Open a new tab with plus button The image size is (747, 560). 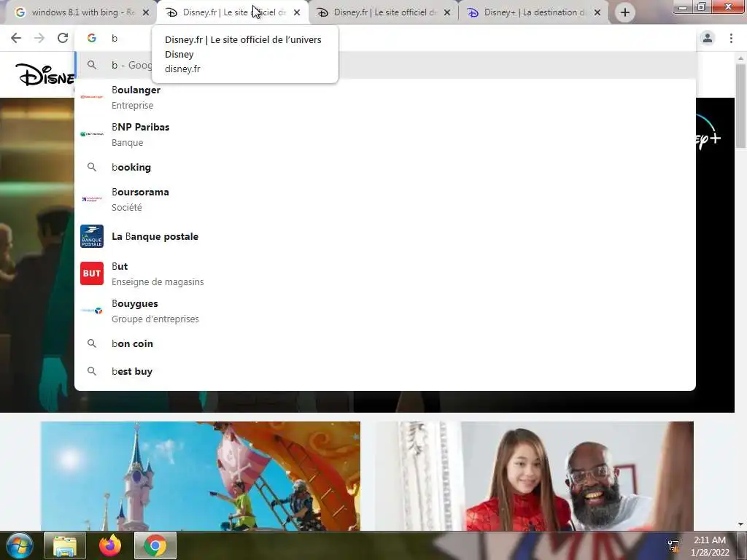(625, 12)
